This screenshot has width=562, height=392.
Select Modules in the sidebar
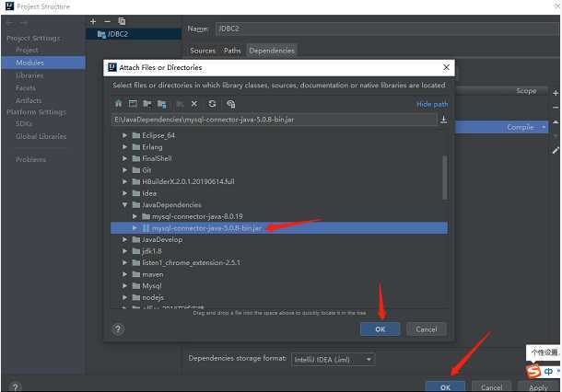(43, 63)
